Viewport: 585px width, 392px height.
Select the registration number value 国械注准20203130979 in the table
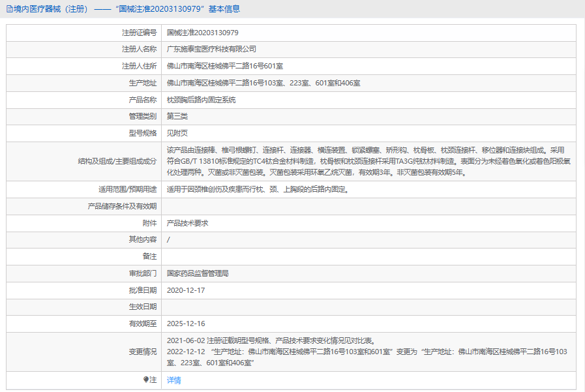pos(203,33)
